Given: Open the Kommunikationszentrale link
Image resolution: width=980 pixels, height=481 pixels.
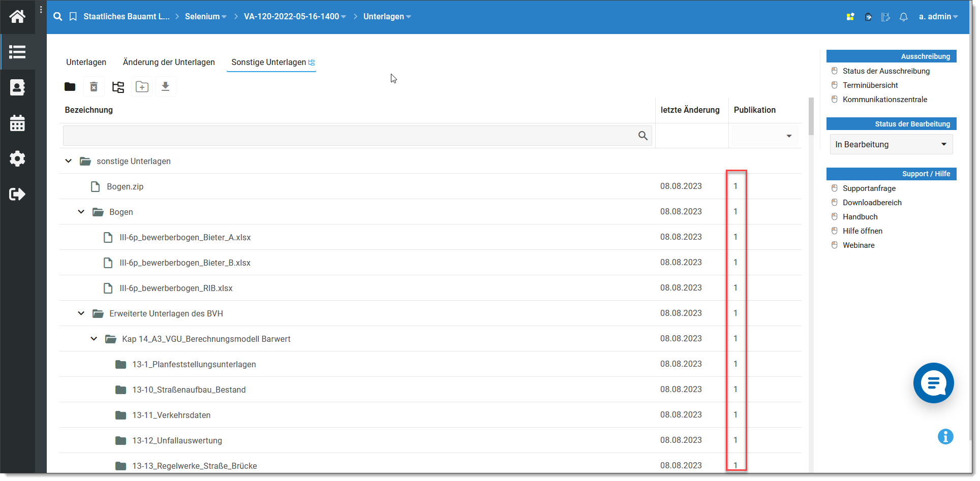Looking at the screenshot, I should click(x=884, y=100).
